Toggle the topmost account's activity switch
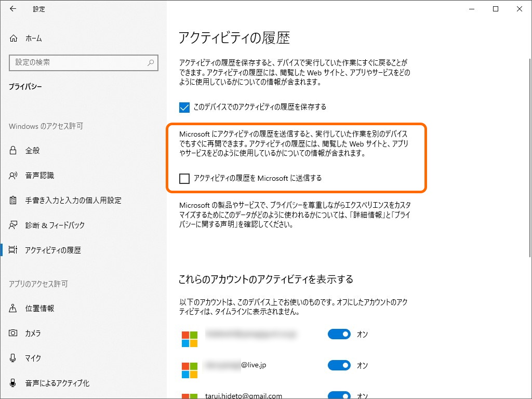Image resolution: width=532 pixels, height=399 pixels. coord(339,334)
